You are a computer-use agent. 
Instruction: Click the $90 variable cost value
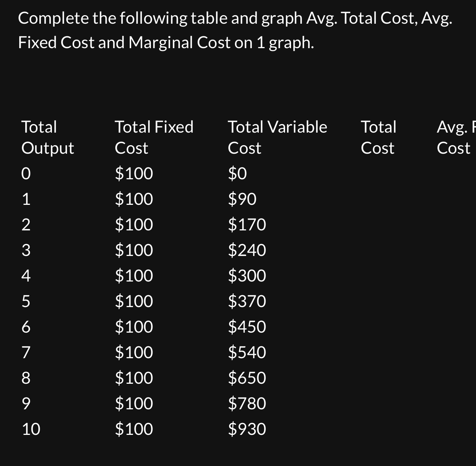[x=242, y=199]
